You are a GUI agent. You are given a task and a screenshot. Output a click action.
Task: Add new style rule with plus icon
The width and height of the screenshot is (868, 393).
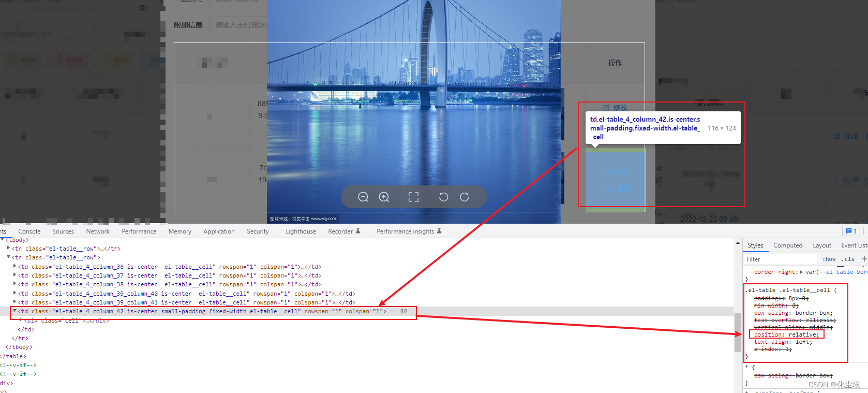pyautogui.click(x=864, y=259)
